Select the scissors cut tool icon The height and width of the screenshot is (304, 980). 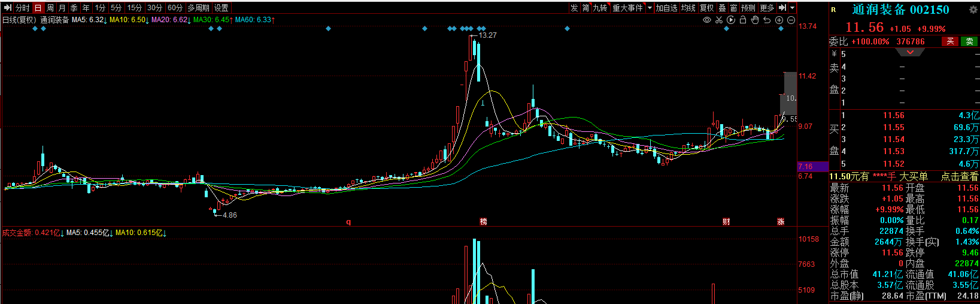click(719, 20)
